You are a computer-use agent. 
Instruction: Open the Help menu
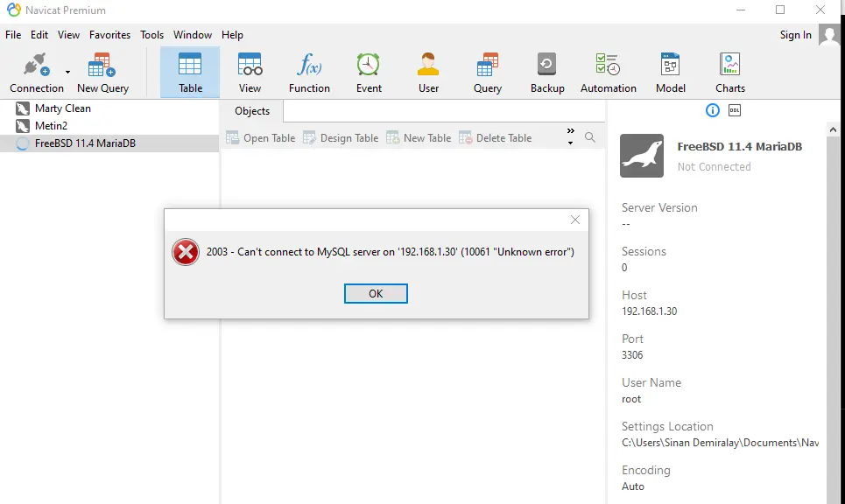tap(232, 35)
